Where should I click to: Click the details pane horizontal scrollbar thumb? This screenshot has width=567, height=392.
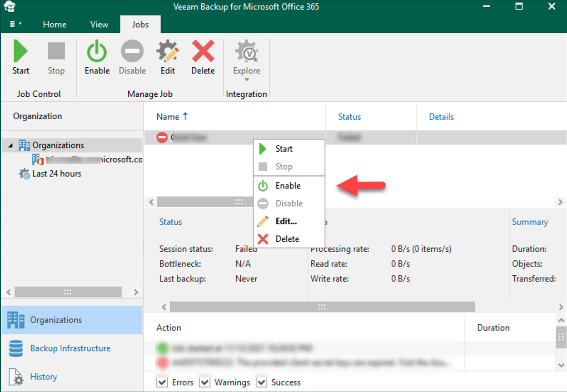(x=322, y=307)
